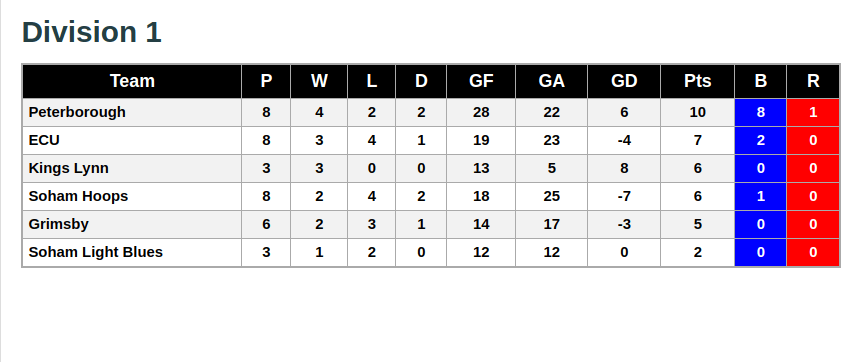Click the Team column header
The image size is (848, 362).
132,81
